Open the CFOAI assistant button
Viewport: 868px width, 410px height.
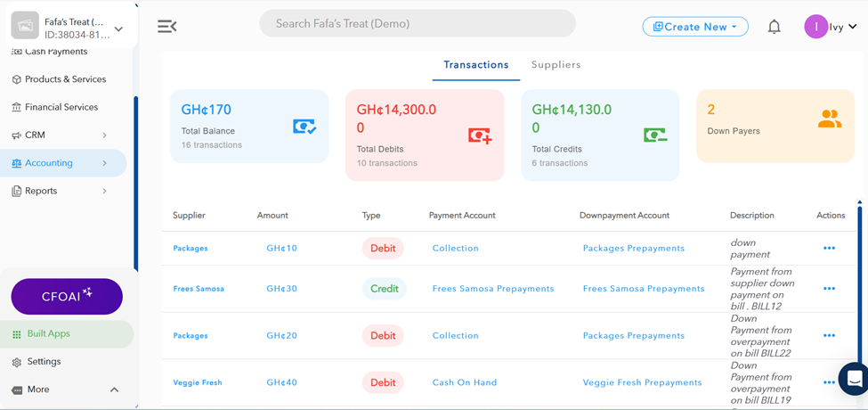tap(67, 296)
